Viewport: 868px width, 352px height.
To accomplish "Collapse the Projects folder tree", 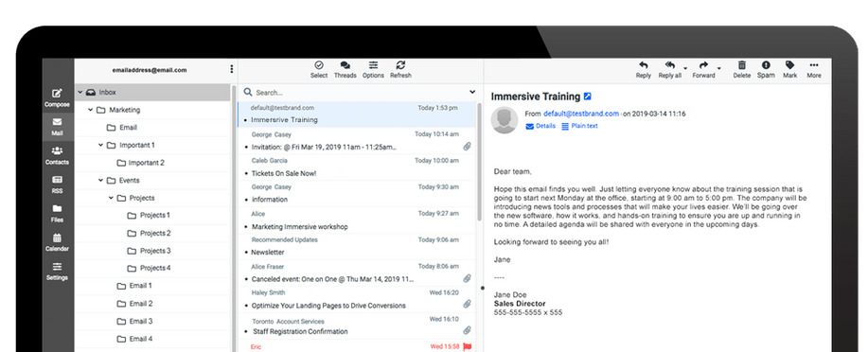I will (x=111, y=198).
